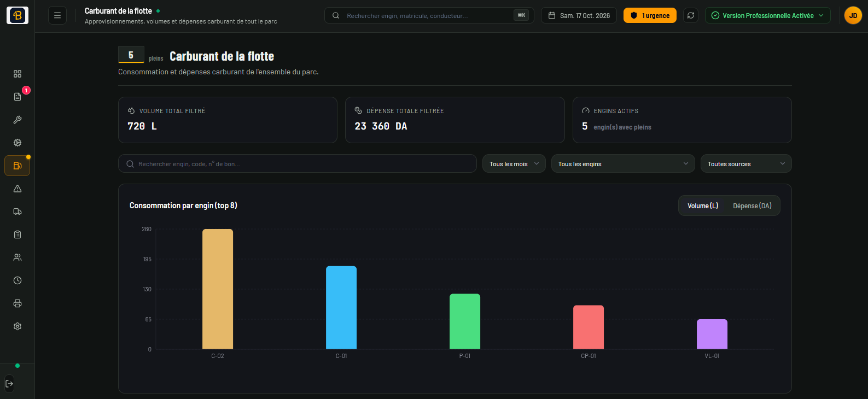The image size is (868, 399).
Task: Click the Sam. 17 Oct. 2026 date button
Action: [x=579, y=15]
